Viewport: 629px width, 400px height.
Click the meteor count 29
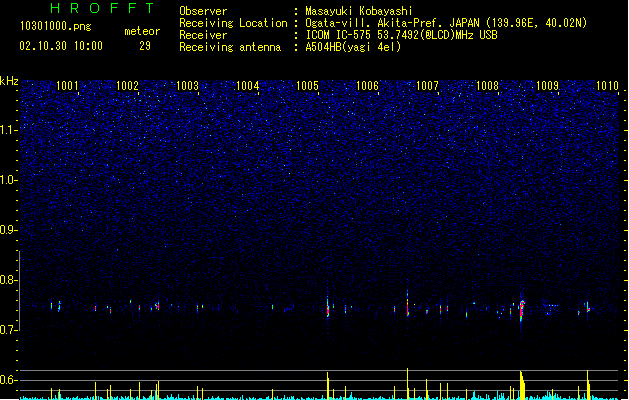click(x=145, y=46)
